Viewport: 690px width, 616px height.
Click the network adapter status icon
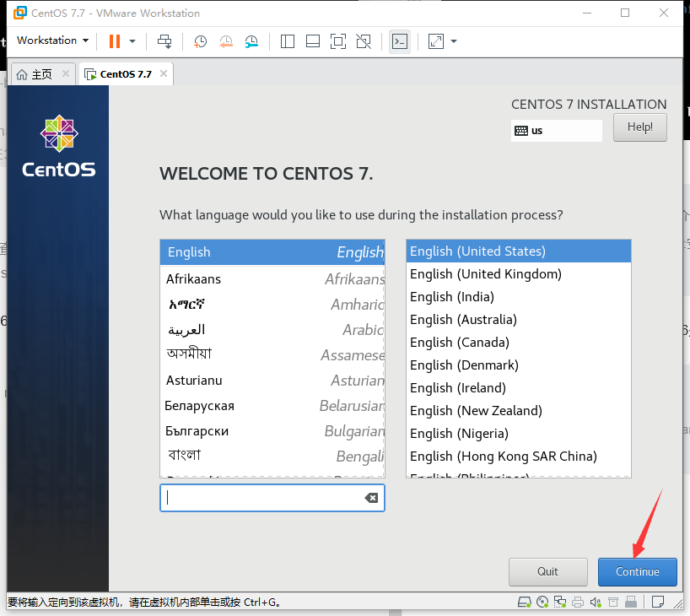(560, 602)
